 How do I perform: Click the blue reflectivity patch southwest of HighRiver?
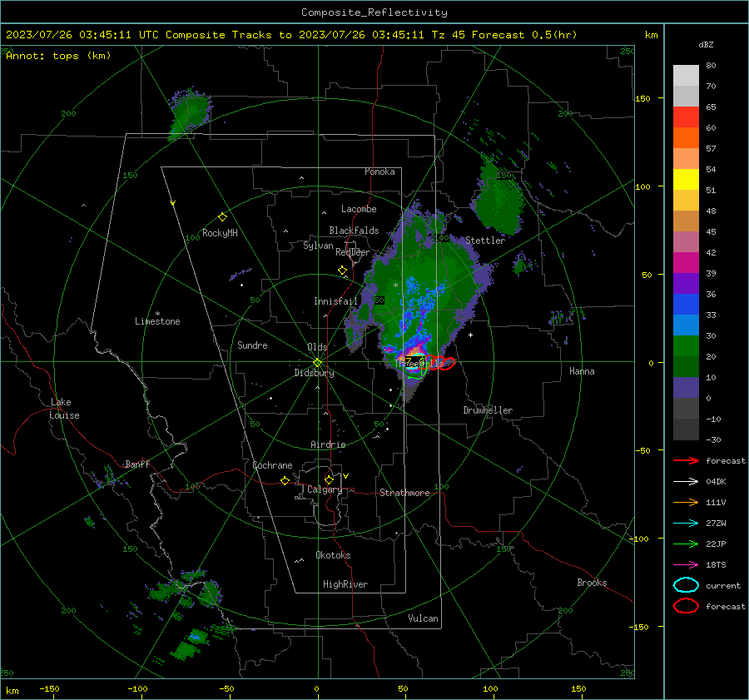click(x=195, y=637)
